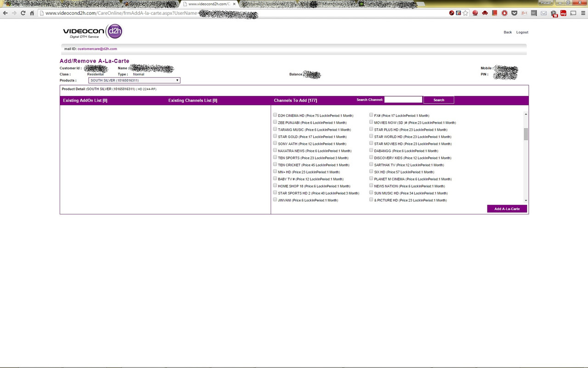Open the mail envelope extension
The image size is (588, 368).
(x=544, y=13)
